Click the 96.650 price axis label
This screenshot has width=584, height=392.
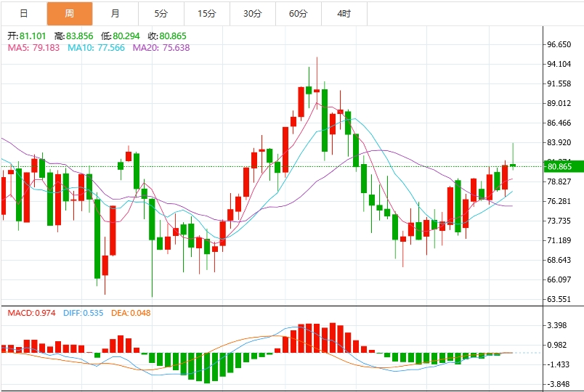click(559, 45)
